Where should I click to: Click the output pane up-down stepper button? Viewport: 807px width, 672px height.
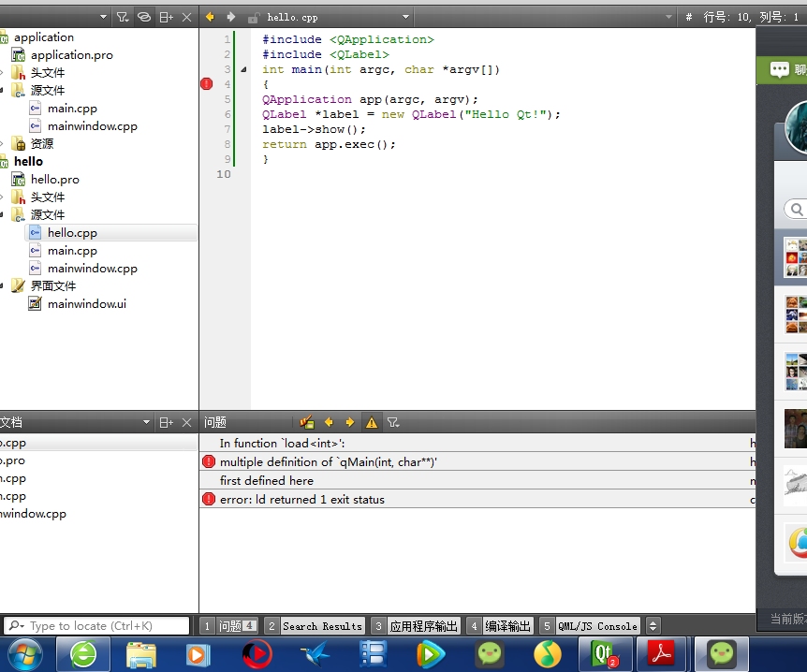(653, 626)
